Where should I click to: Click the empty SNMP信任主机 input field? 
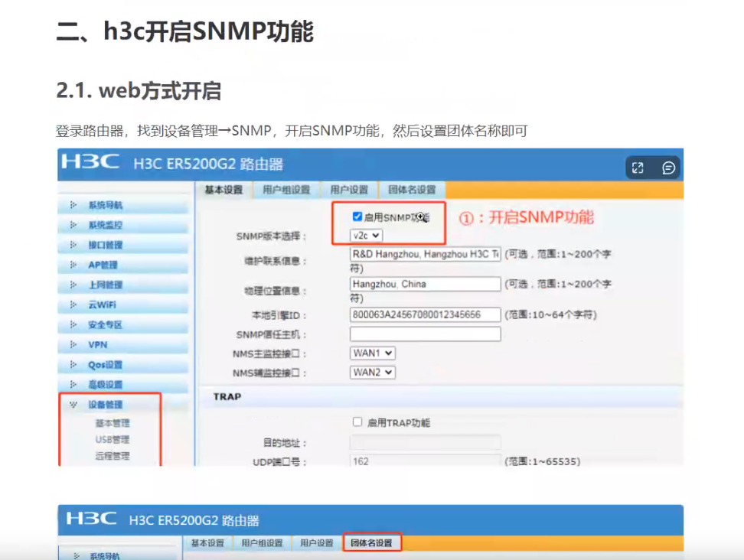click(x=425, y=334)
